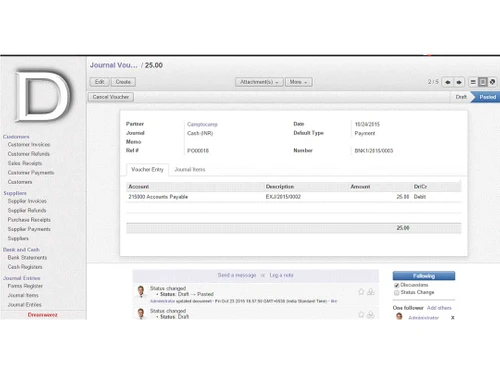
Task: Switch to the Journal Items tab
Action: pyautogui.click(x=190, y=170)
